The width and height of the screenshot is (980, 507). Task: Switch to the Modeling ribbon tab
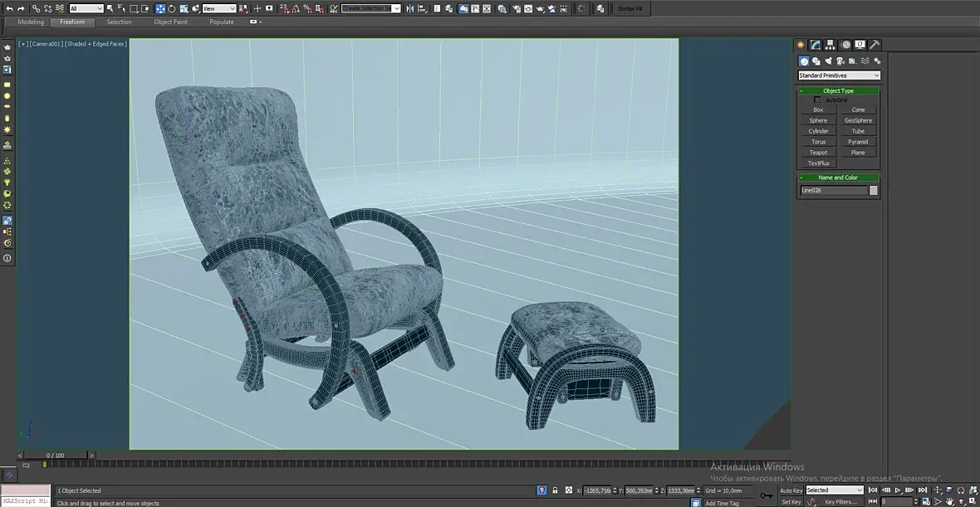click(31, 22)
